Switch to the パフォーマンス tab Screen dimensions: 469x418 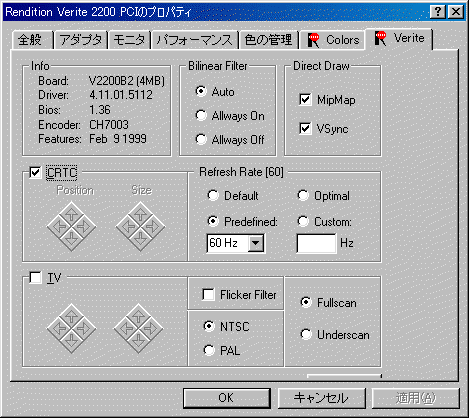click(195, 40)
